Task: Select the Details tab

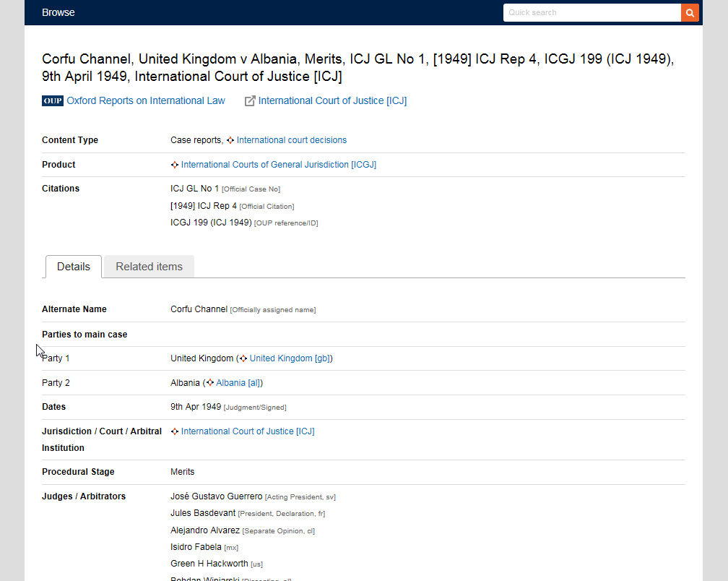Action: [74, 267]
